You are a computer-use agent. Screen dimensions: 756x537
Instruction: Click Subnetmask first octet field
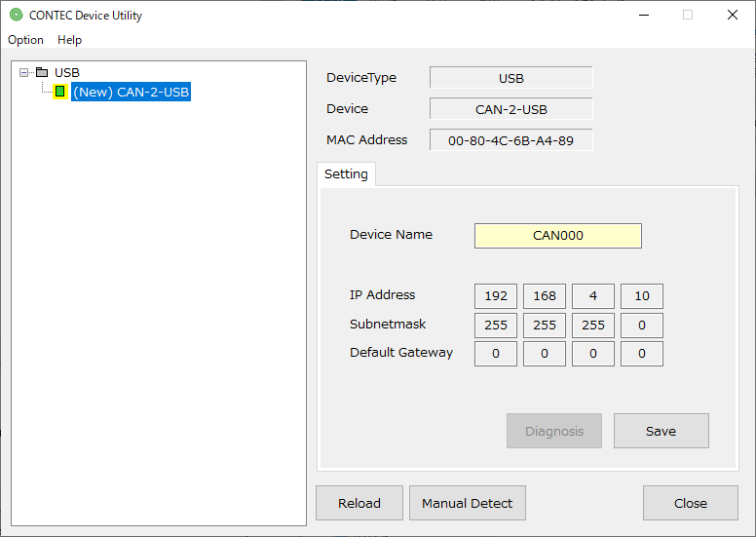pyautogui.click(x=496, y=326)
